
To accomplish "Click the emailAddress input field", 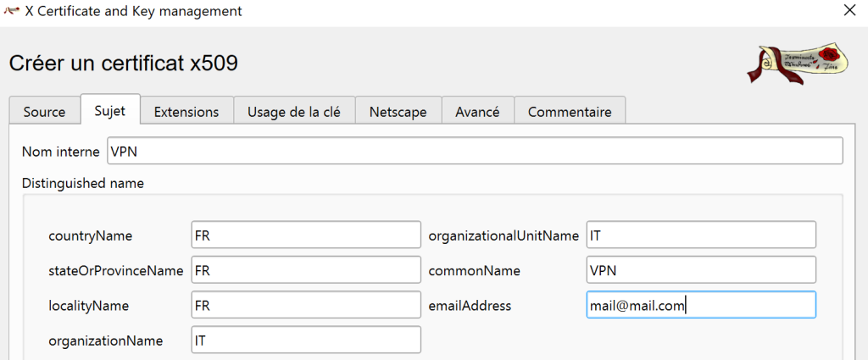I will point(700,305).
